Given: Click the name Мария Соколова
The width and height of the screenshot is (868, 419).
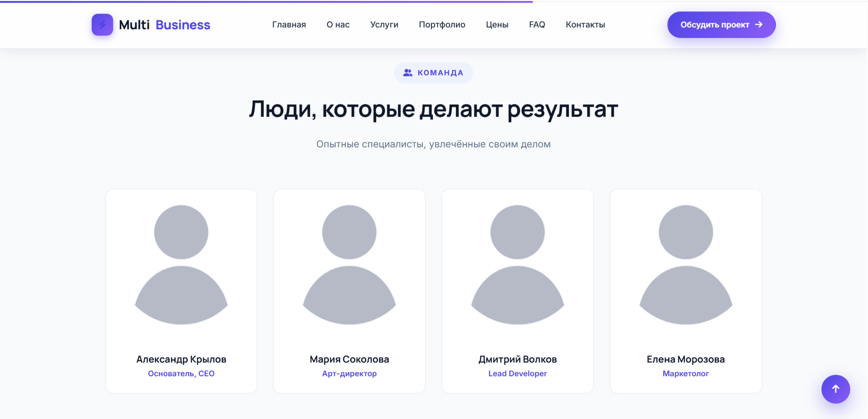Looking at the screenshot, I should [349, 359].
